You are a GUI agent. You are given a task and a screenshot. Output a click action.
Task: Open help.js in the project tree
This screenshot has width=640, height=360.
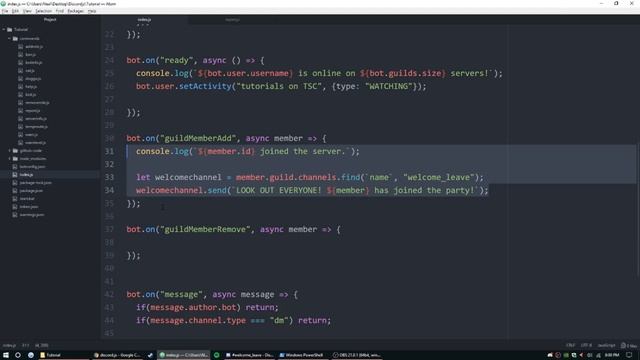pos(31,87)
